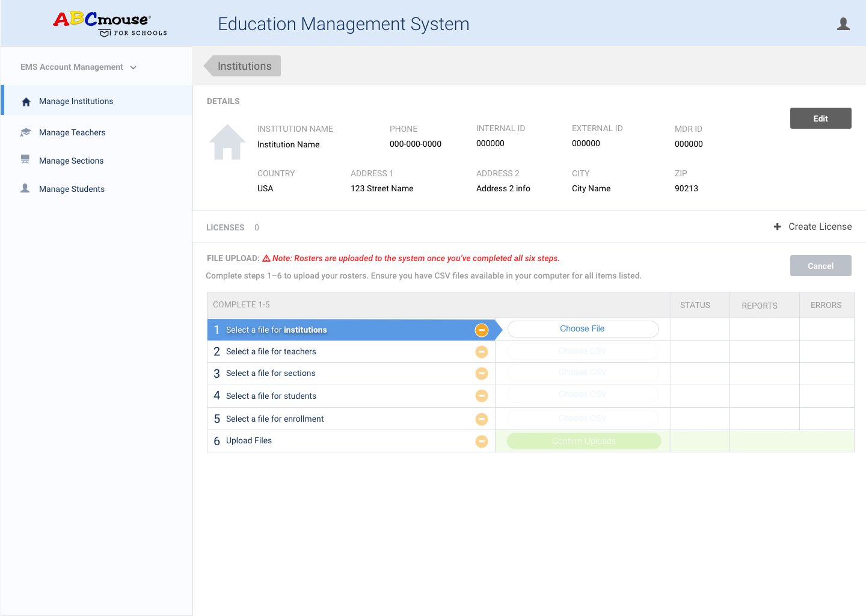Click status icon on teachers file row

[x=482, y=352]
